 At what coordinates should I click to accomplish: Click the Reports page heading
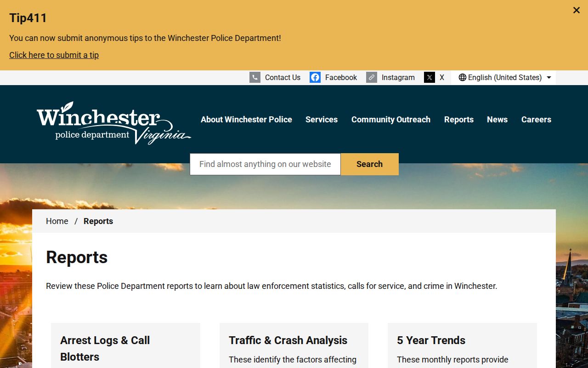pos(77,258)
